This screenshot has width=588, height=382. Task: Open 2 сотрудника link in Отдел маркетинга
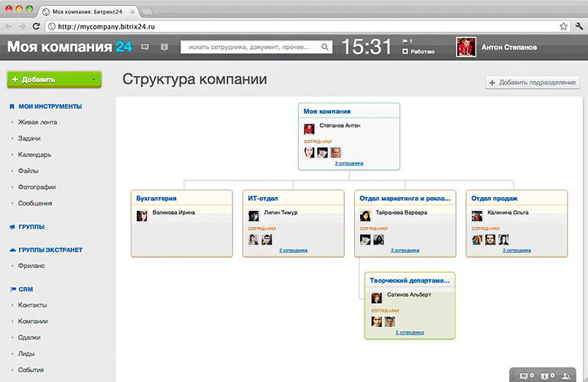click(405, 250)
